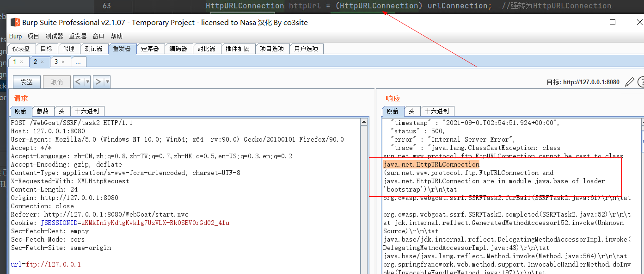Open history dropdown beside the > button
The width and height of the screenshot is (644, 274).
coord(107,82)
